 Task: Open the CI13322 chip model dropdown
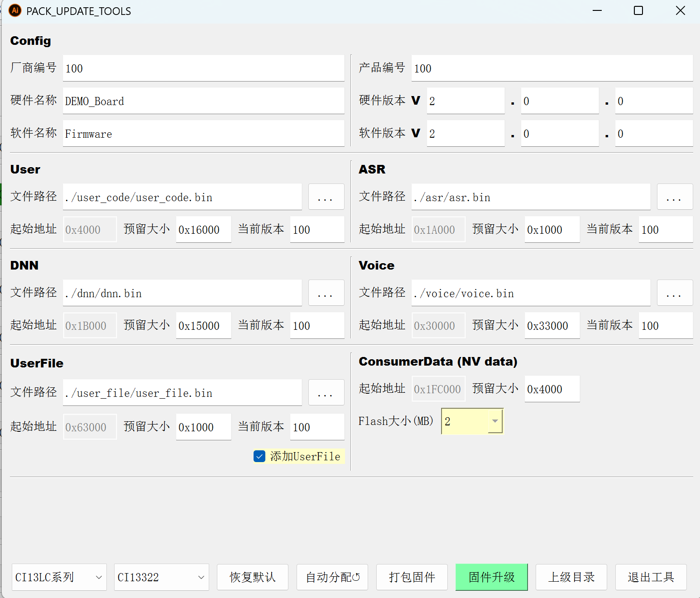click(x=161, y=577)
